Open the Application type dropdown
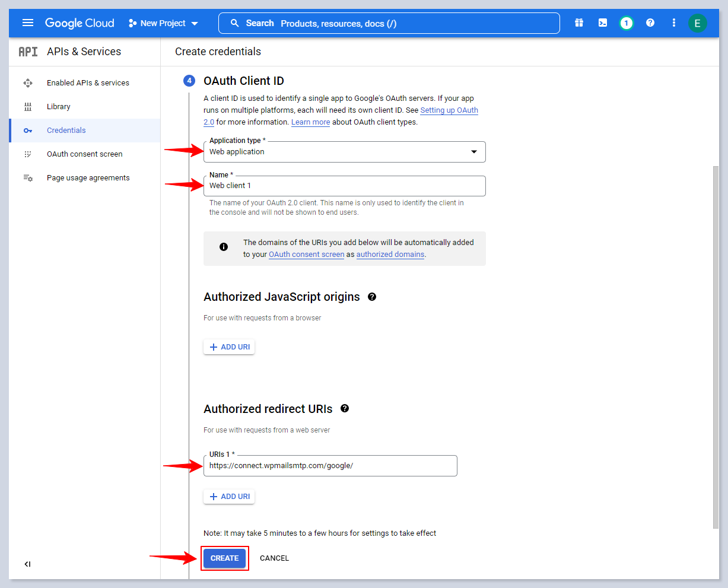 tap(345, 152)
